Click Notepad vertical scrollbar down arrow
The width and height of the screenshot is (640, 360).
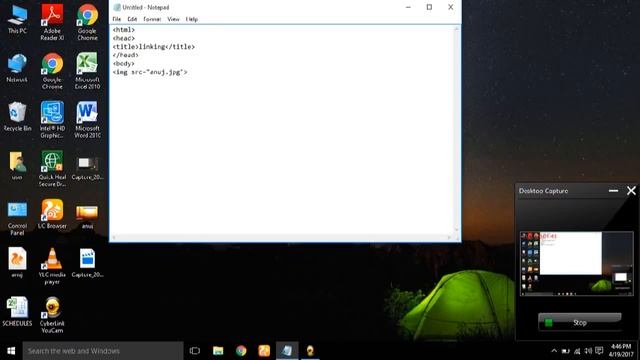coord(457,230)
